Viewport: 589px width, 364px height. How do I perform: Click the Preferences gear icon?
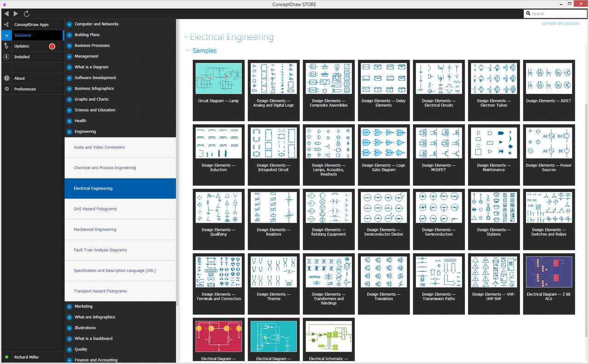coord(6,89)
